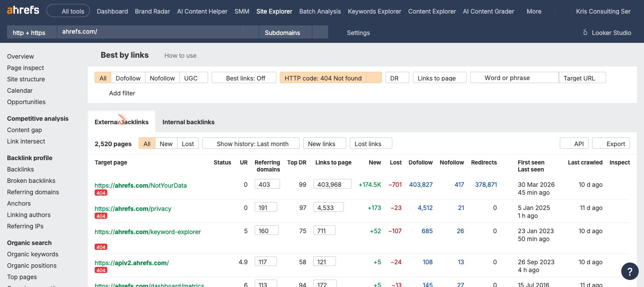Open the Best links: Off dropdown
644x287 pixels.
pyautogui.click(x=244, y=78)
